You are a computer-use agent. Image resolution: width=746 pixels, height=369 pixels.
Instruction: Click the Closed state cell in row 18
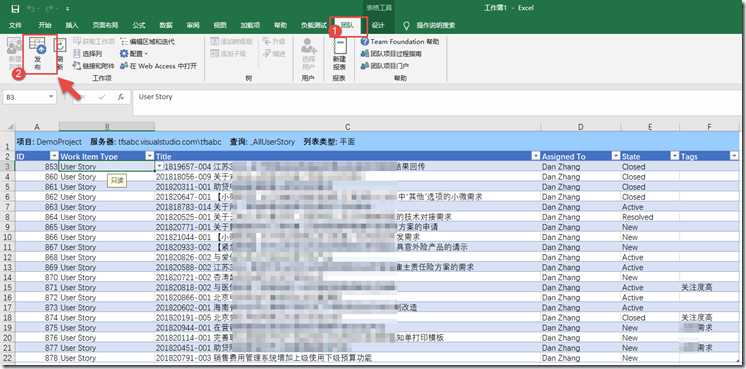[650, 318]
